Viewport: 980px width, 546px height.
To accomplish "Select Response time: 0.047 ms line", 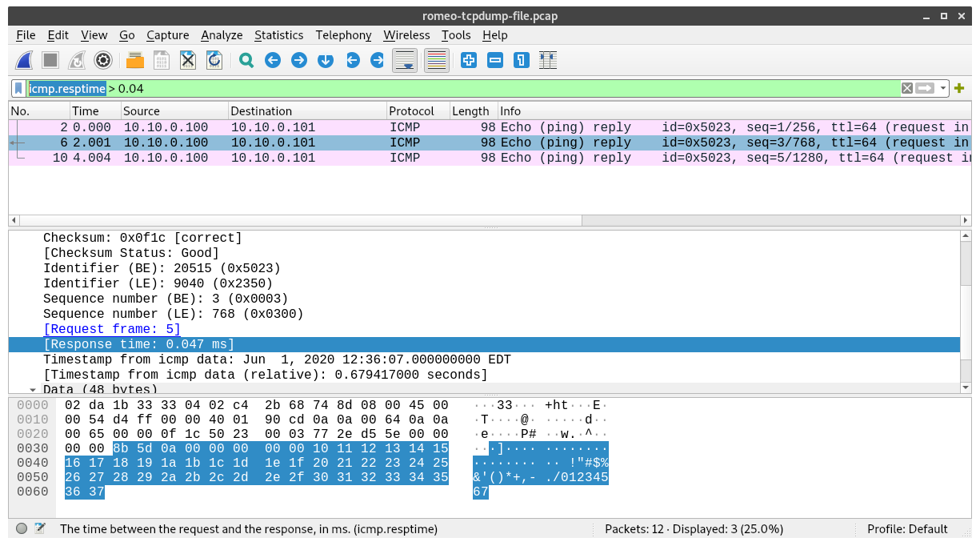I will (484, 344).
